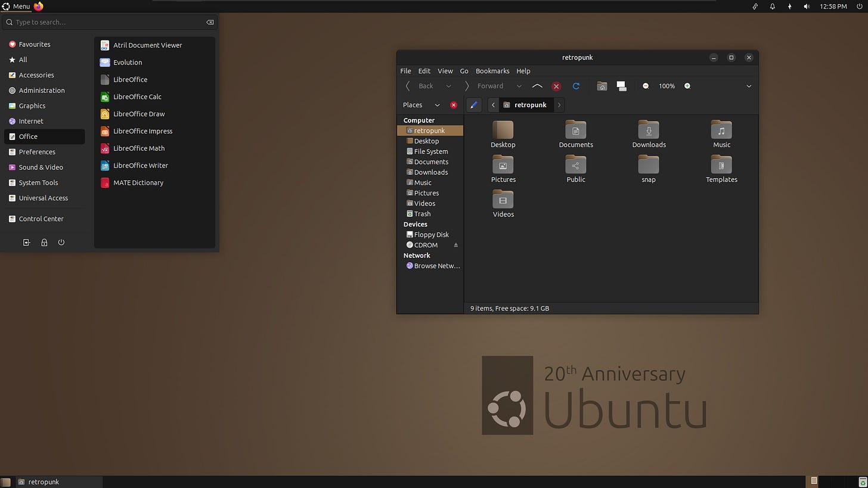Image resolution: width=868 pixels, height=488 pixels.
Task: Open the File menu
Action: 405,71
